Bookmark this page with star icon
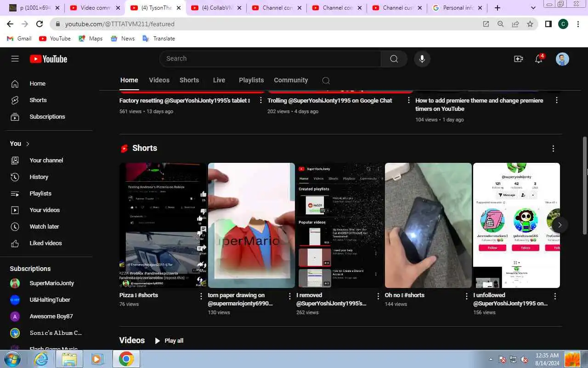This screenshot has width=588, height=368. click(530, 24)
